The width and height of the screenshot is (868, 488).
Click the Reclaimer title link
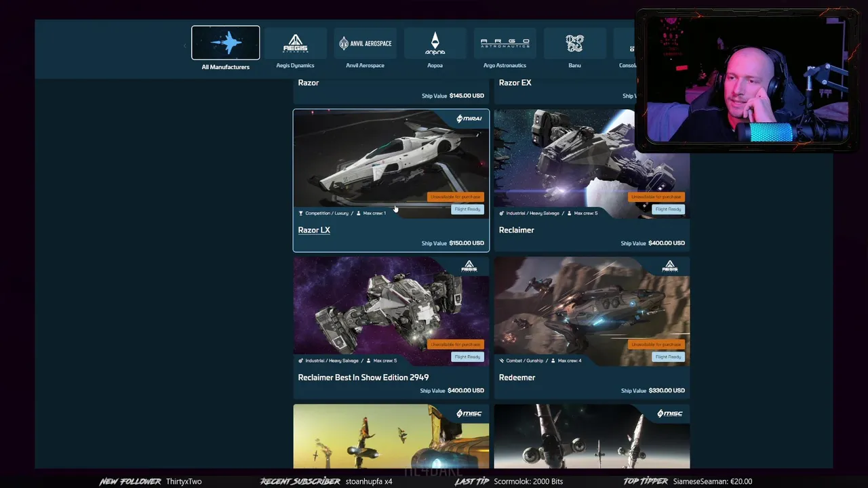(x=516, y=230)
